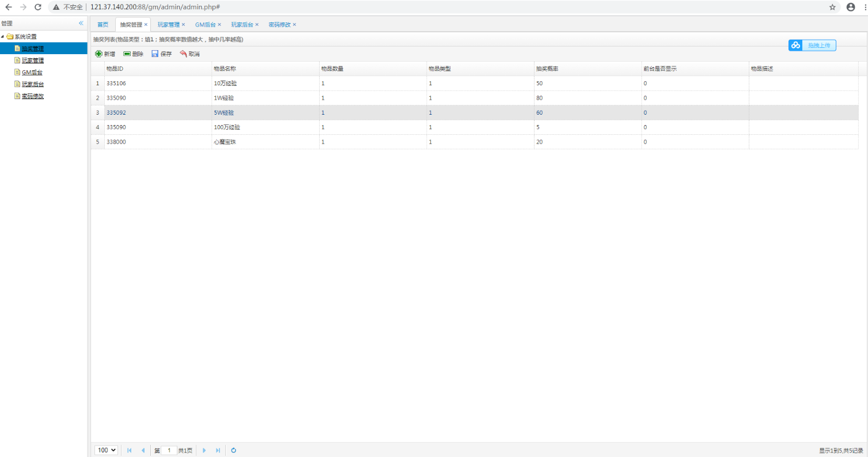Click the 保存 save disk icon
Viewport: 868px width, 457px height.
(155, 54)
